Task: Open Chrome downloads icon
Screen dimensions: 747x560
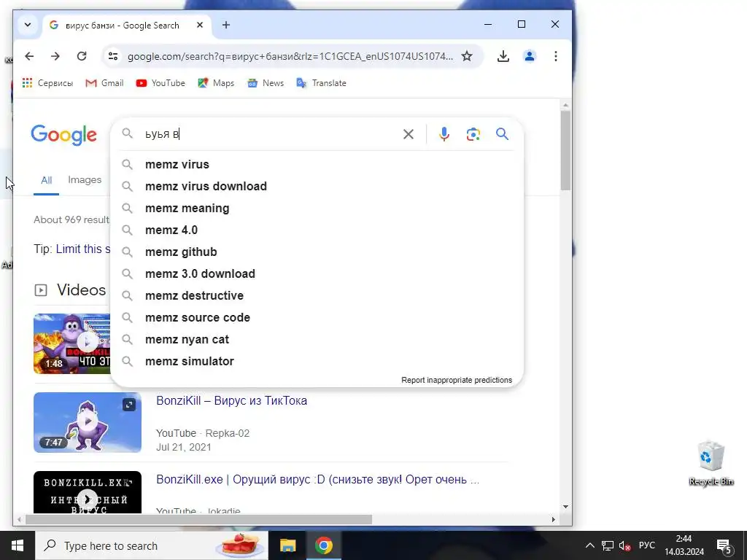Action: pos(503,56)
